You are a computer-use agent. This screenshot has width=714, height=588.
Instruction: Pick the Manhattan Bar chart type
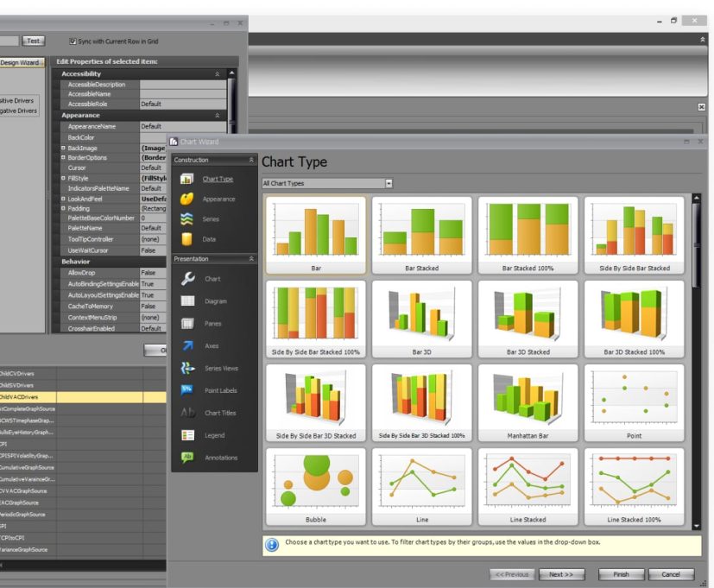(x=527, y=402)
